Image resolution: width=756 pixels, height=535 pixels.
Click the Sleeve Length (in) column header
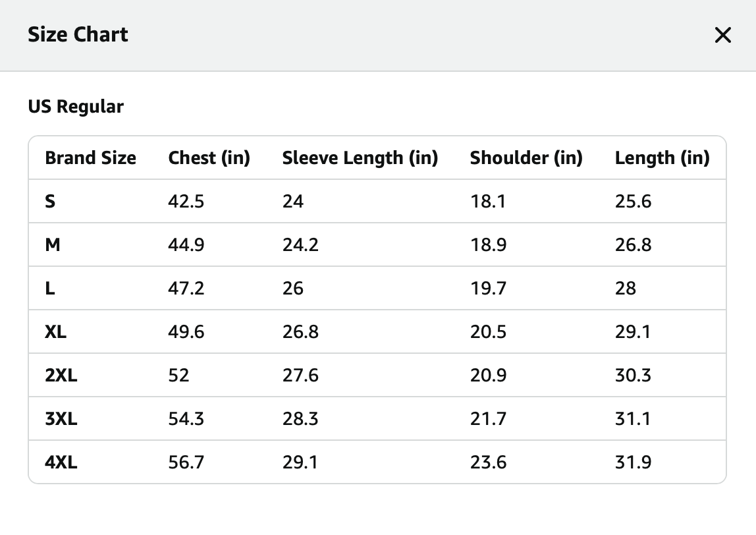tap(360, 157)
